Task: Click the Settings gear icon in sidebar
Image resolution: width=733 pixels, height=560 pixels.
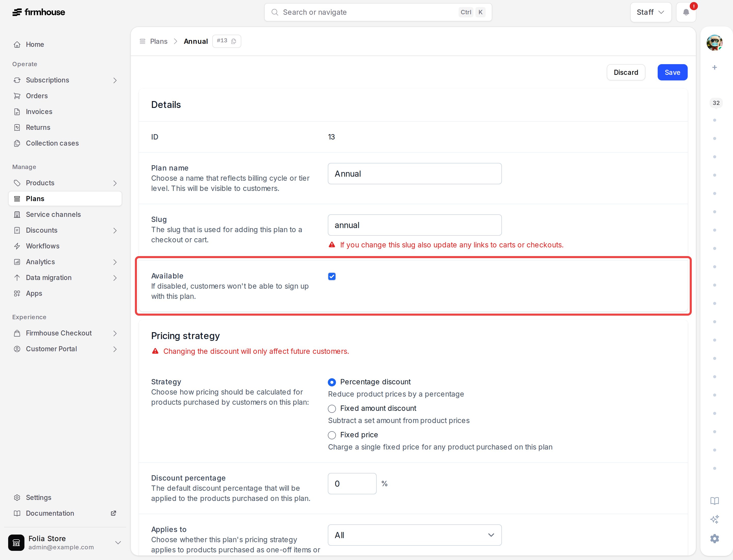Action: [x=17, y=498]
